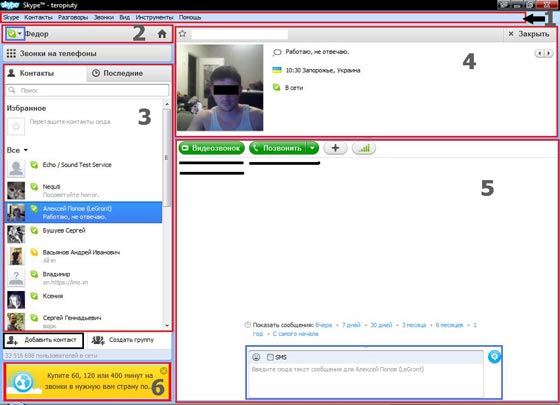
Task: Show messages from 30 дней
Action: click(381, 325)
